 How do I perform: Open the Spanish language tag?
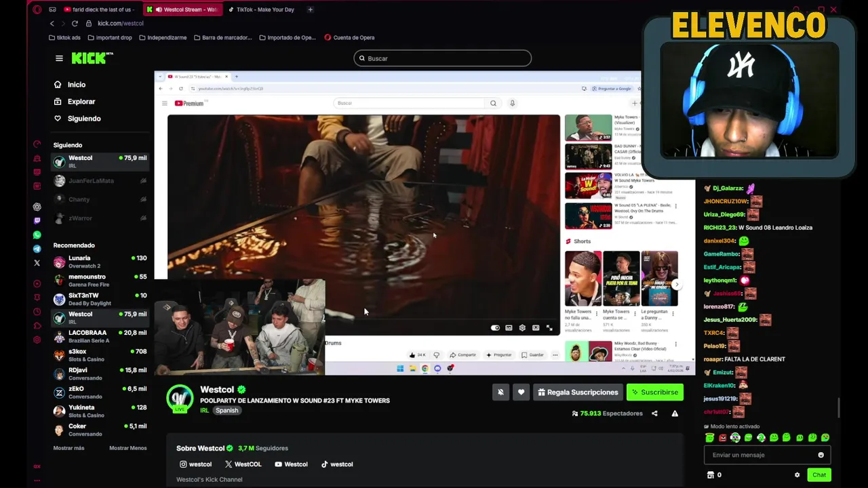[x=227, y=411]
